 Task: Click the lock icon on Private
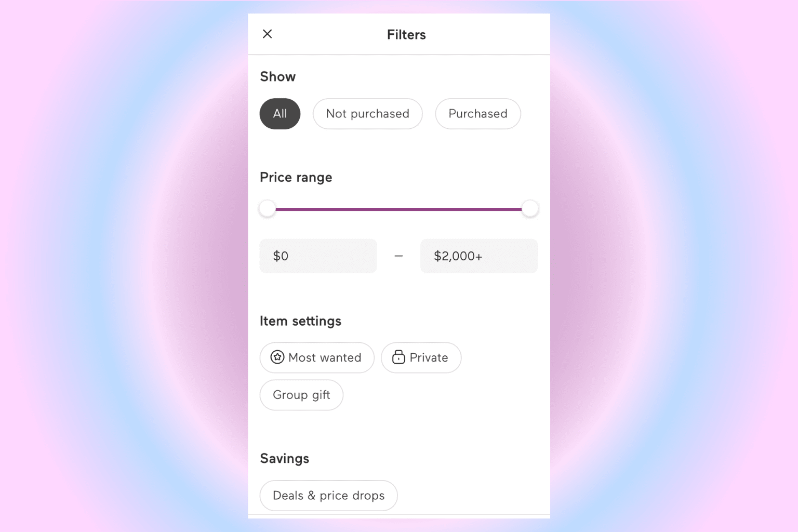398,357
